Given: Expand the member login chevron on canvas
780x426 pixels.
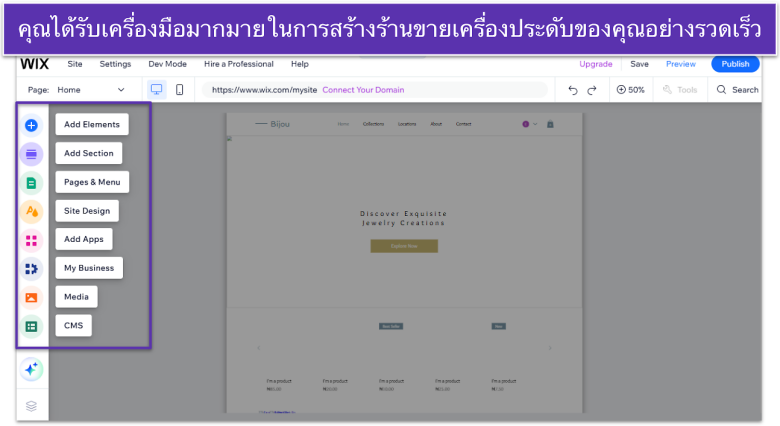Looking at the screenshot, I should (x=535, y=124).
